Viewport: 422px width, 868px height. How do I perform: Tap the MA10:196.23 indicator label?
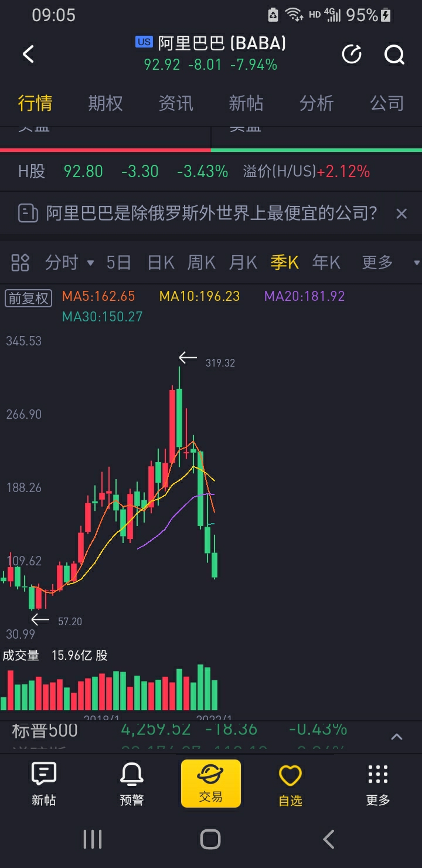[x=200, y=296]
